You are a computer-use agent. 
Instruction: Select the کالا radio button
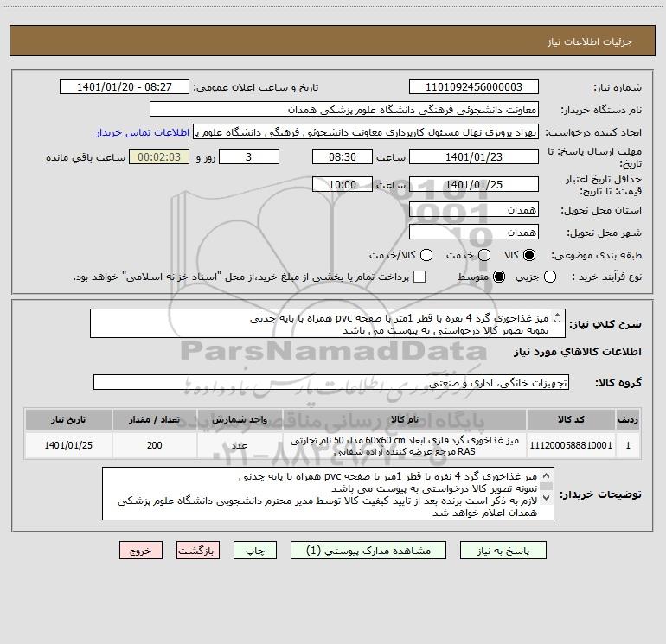point(529,255)
